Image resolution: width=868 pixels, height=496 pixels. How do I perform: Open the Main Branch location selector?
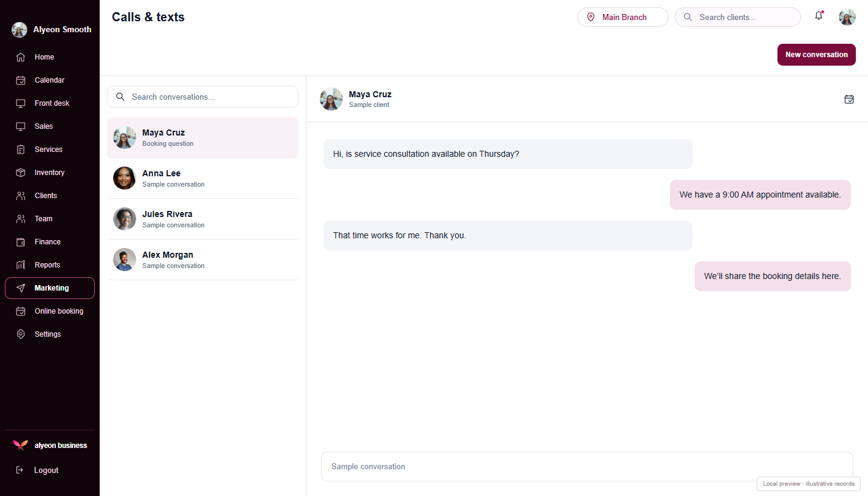(x=623, y=17)
